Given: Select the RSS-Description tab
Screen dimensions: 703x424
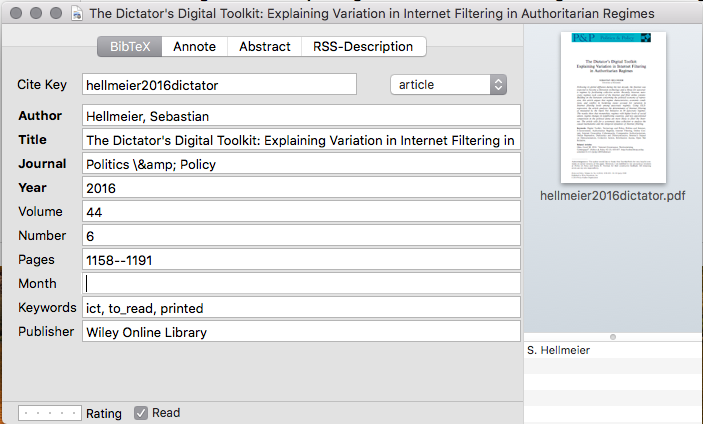Looking at the screenshot, I should coord(363,47).
